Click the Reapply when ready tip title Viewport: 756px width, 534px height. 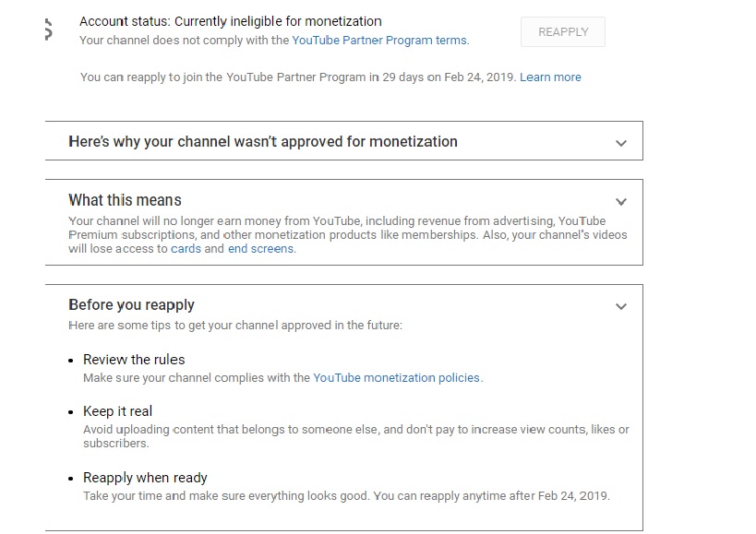pyautogui.click(x=145, y=478)
